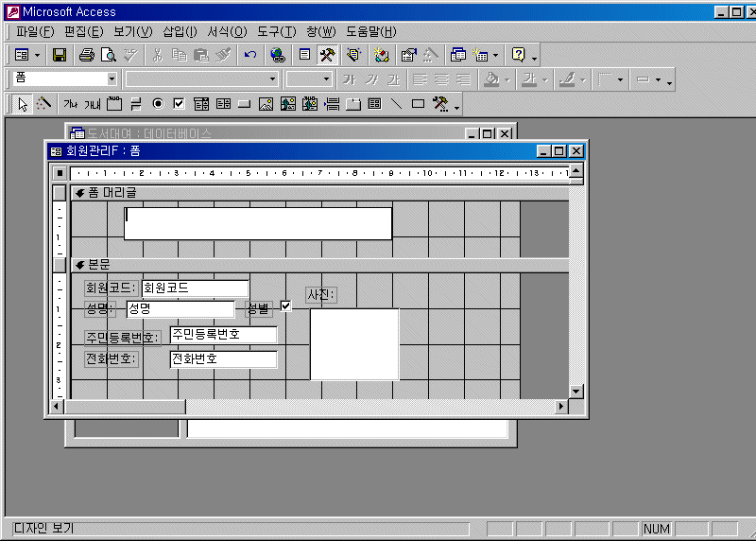756x541 pixels.
Task: Select the Command Button tool
Action: click(245, 104)
